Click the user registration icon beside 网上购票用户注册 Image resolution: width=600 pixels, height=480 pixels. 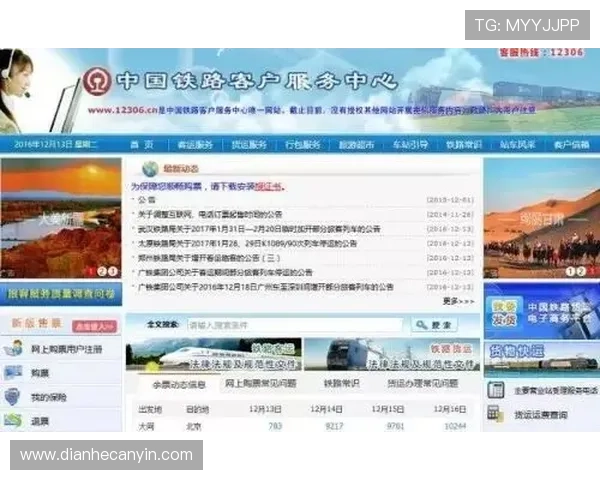[13, 349]
